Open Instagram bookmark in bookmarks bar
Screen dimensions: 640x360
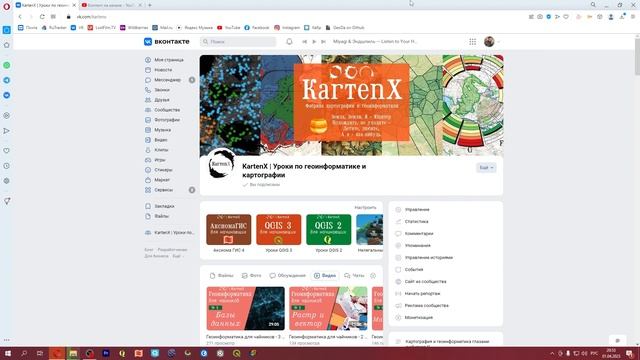pyautogui.click(x=287, y=28)
